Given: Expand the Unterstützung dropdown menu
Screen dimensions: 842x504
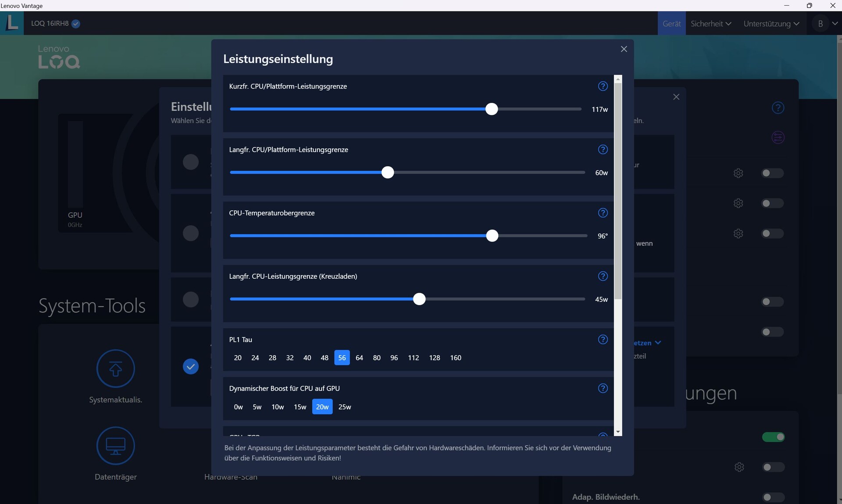Looking at the screenshot, I should pyautogui.click(x=771, y=24).
